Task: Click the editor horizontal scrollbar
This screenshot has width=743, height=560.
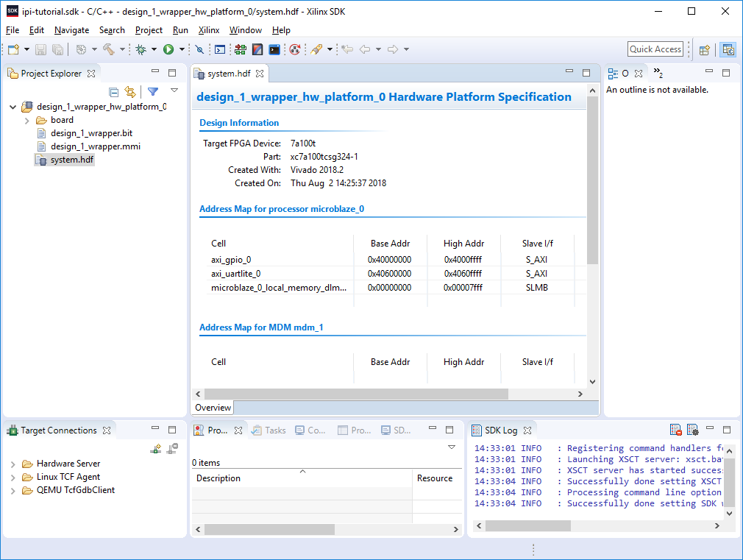Action: (356, 394)
